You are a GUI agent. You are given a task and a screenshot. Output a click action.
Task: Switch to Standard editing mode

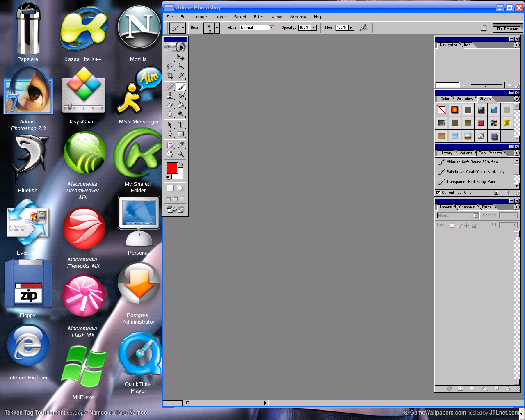tap(170, 188)
